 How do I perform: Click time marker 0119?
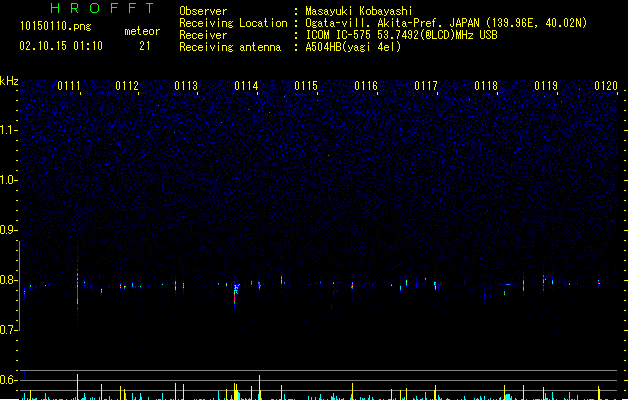pyautogui.click(x=546, y=86)
